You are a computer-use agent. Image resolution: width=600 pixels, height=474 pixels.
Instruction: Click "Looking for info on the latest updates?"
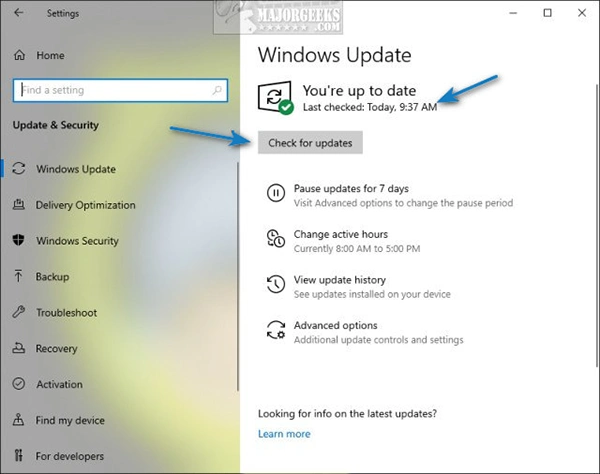click(x=347, y=414)
